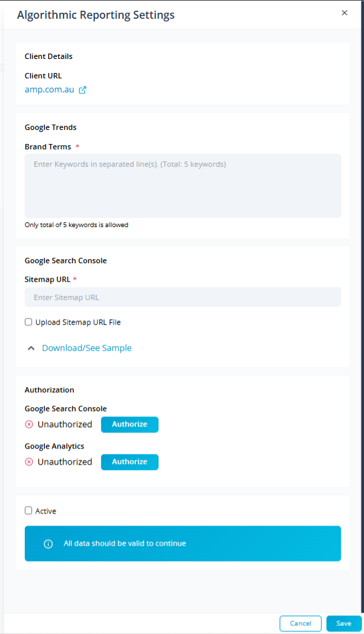Click the external link icon beside amp.com.au
364x634 pixels.
click(82, 90)
